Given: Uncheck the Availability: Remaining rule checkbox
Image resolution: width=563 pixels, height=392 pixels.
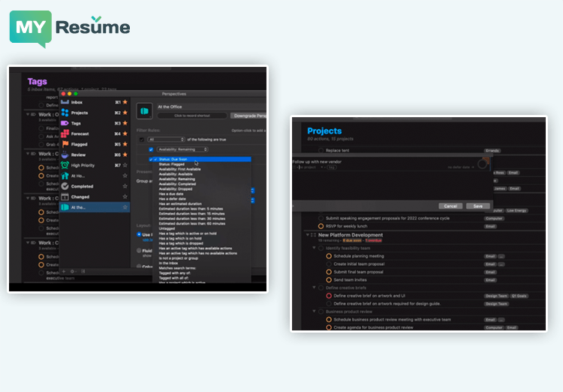Looking at the screenshot, I should [151, 149].
